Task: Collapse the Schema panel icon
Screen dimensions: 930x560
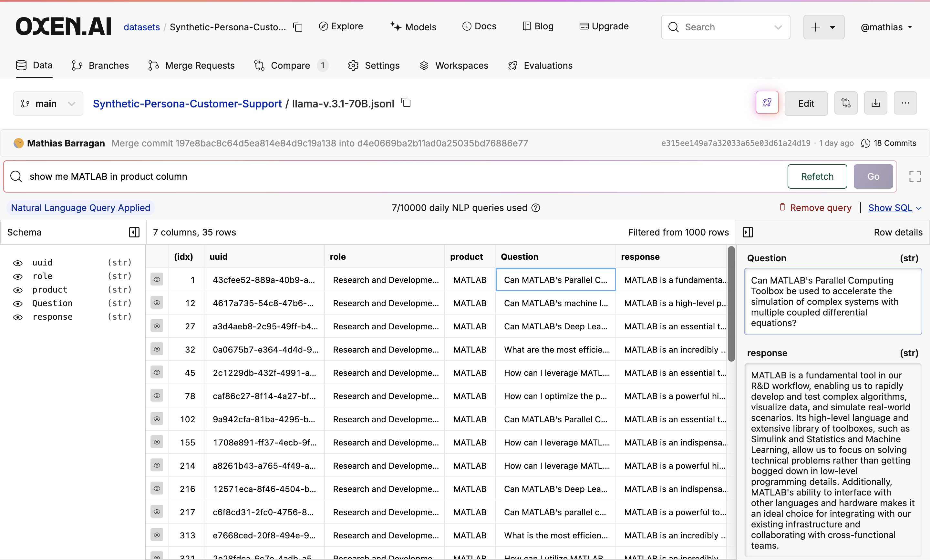Action: (x=134, y=232)
